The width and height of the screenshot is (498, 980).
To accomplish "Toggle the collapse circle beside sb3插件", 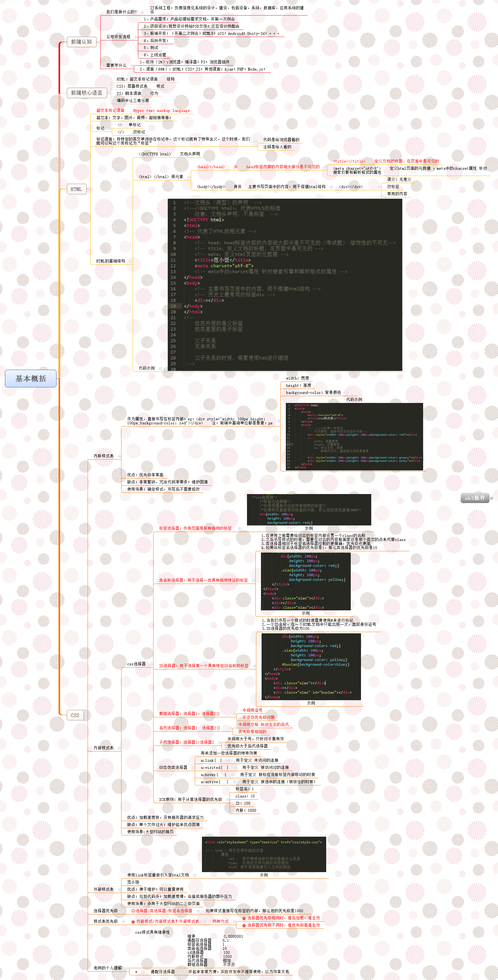I will [491, 498].
